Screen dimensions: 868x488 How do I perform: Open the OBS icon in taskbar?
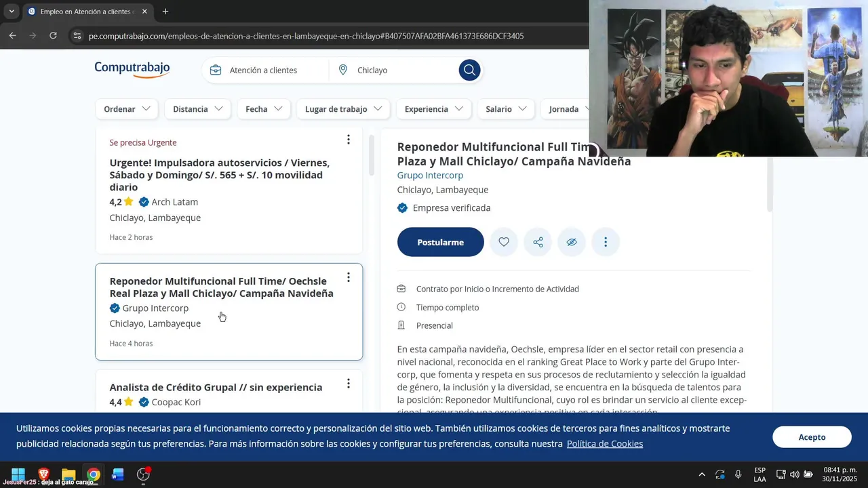[x=143, y=474]
